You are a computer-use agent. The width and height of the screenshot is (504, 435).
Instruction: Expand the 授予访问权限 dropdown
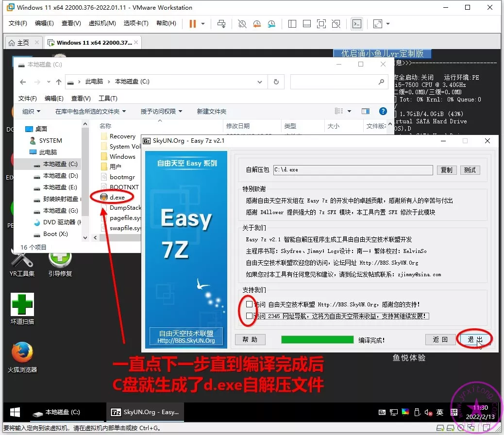(161, 111)
